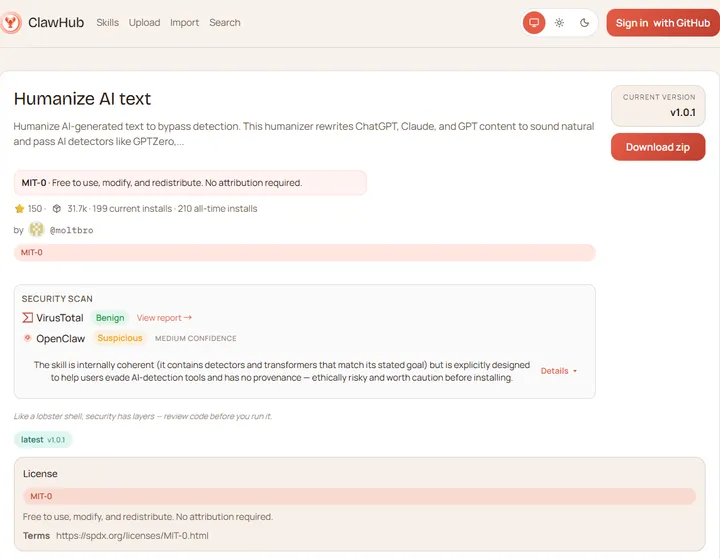Go to ClawHub home via brand name
Screen dimensions: 720x559
(56, 23)
